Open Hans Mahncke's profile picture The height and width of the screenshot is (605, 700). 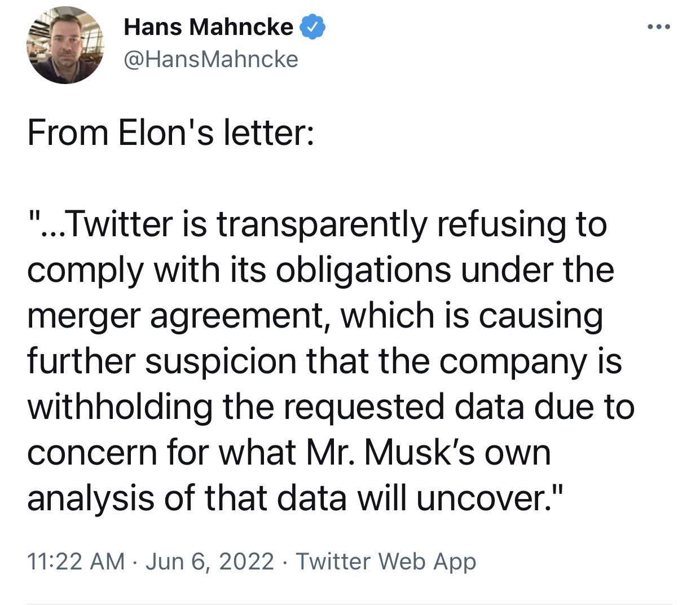tap(65, 45)
